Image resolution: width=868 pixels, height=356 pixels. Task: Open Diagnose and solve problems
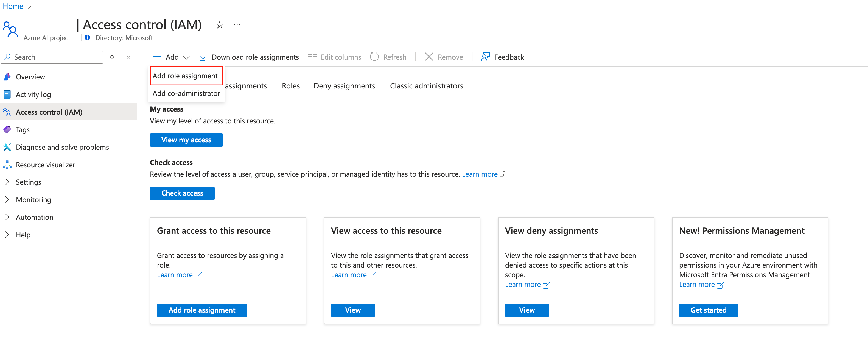point(62,147)
